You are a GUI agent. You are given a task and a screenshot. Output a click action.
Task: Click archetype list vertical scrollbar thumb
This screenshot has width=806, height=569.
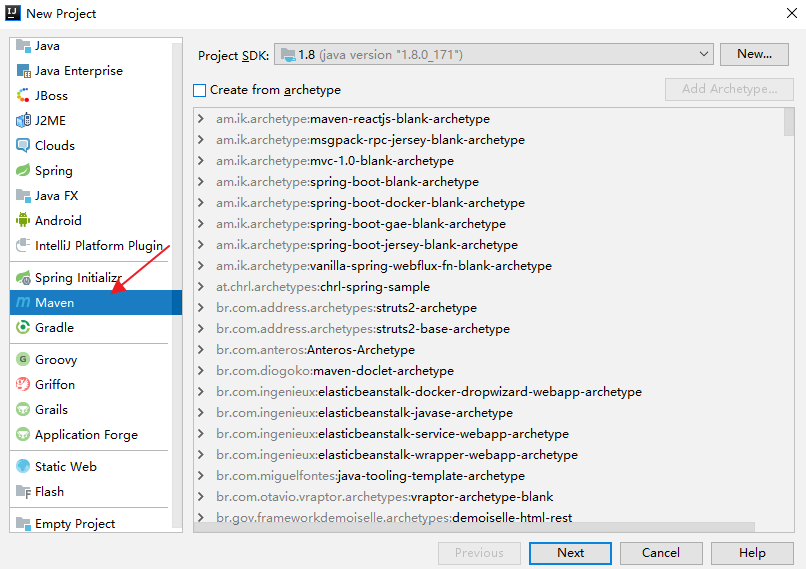(789, 122)
